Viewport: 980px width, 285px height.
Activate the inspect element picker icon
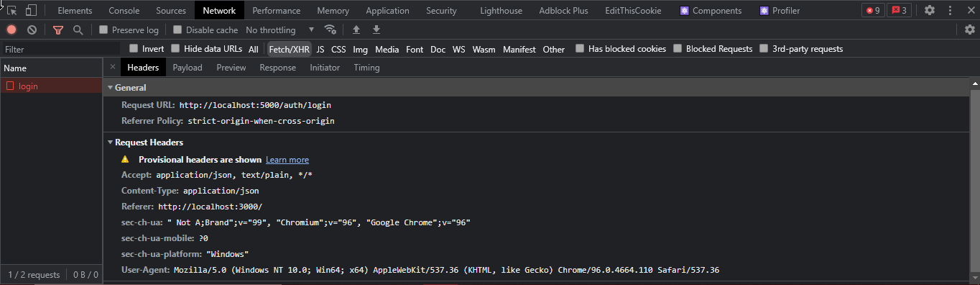(x=12, y=10)
